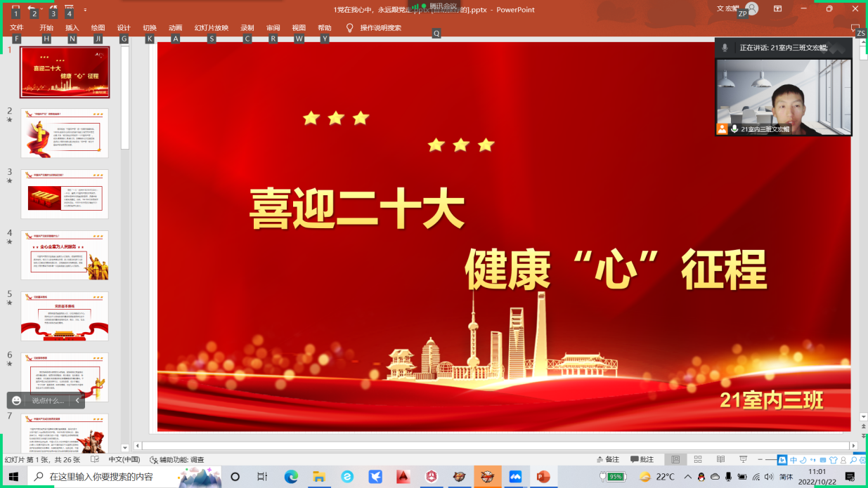
Task: Expand Quick Access Toolbar customize dropdown
Action: click(x=85, y=9)
